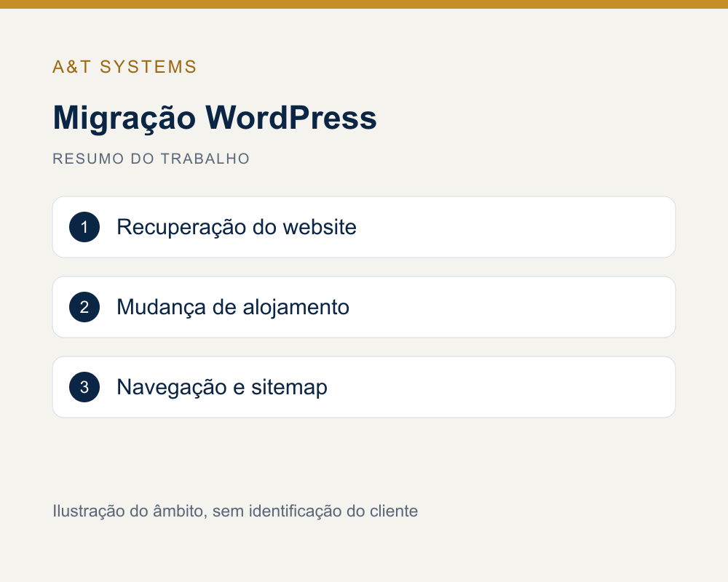Click the RESUMO DO TRABALHO subtitle
Screen dimensions: 728x582
point(151,159)
